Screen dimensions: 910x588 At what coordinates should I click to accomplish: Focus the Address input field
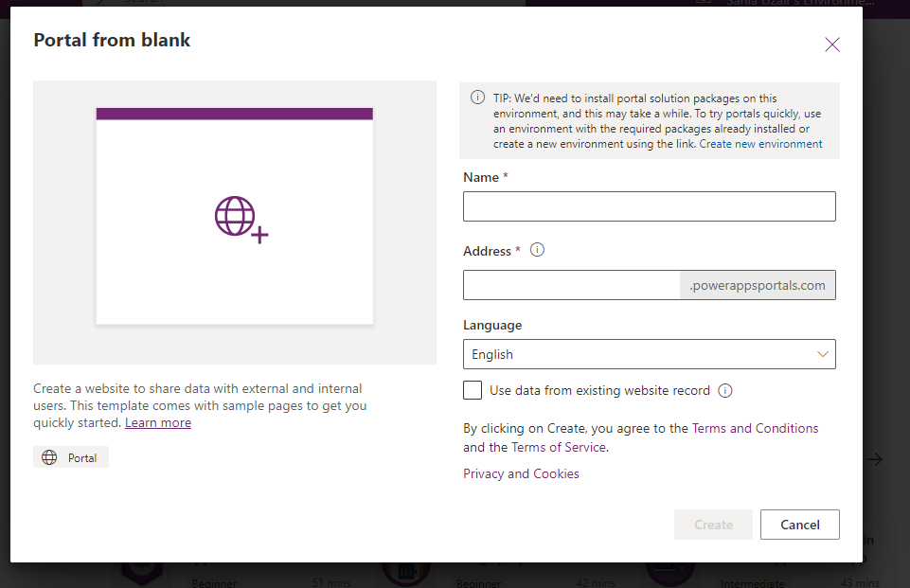572,285
